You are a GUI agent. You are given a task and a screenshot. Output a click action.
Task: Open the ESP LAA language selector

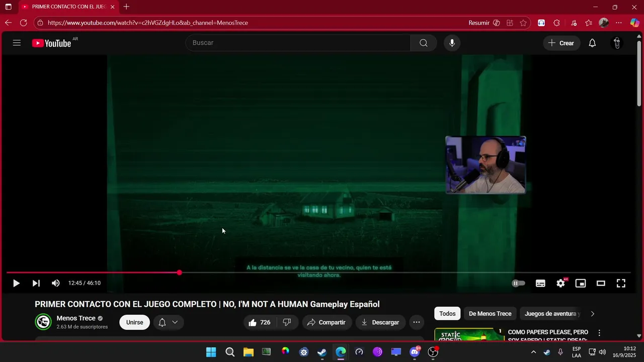(x=577, y=352)
